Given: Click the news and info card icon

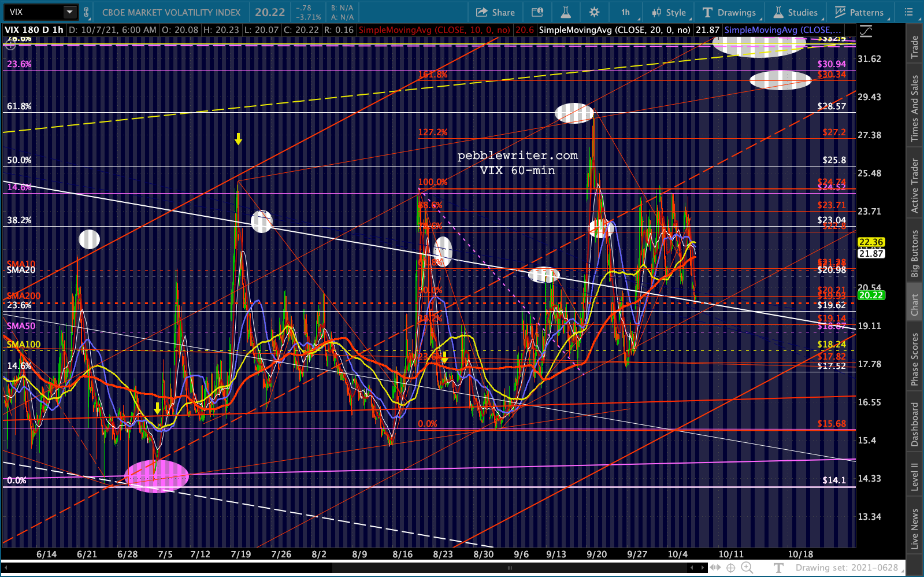Looking at the screenshot, I should 537,12.
